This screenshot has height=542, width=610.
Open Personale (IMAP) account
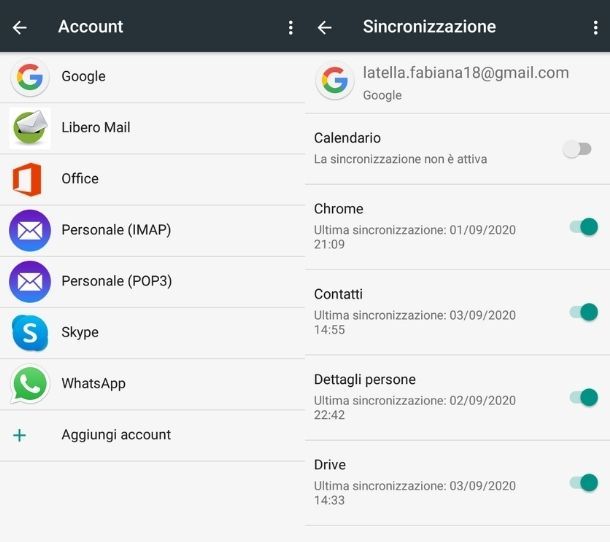coord(152,230)
